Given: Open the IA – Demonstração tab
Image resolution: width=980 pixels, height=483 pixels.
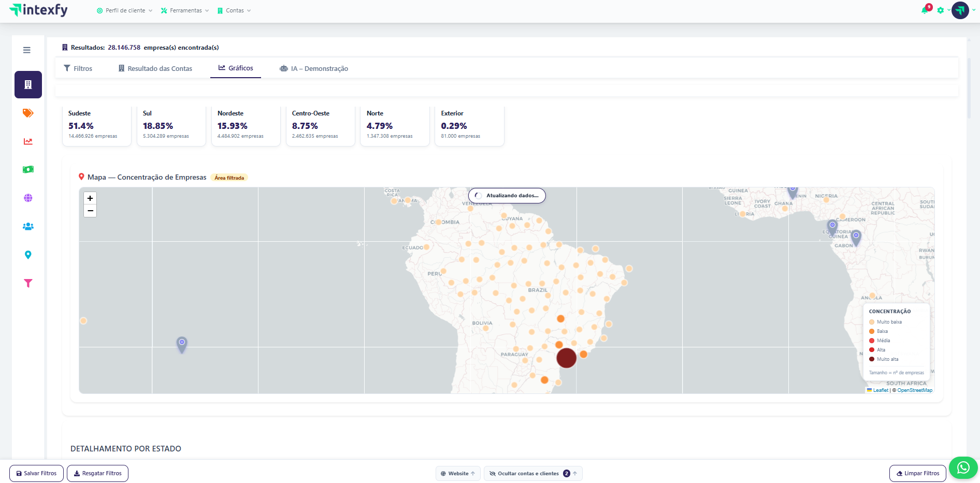Looking at the screenshot, I should [x=314, y=68].
